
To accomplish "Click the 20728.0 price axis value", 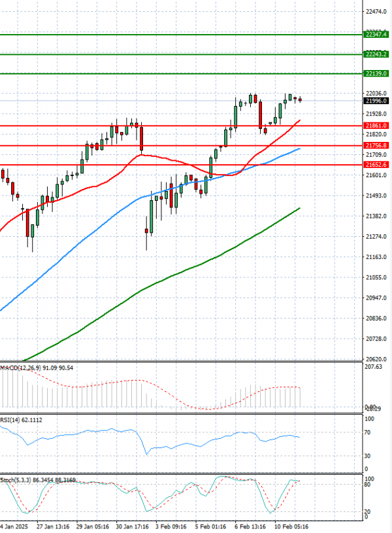I will click(x=376, y=339).
